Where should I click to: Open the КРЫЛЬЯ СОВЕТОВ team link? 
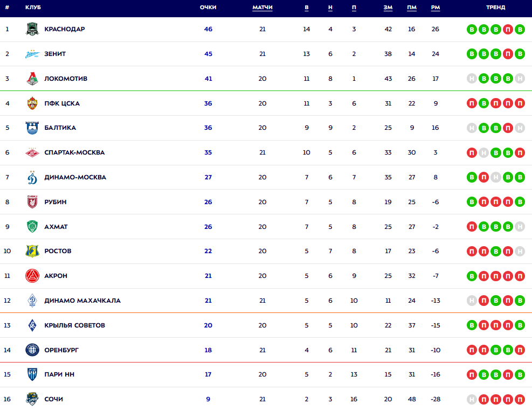[74, 325]
